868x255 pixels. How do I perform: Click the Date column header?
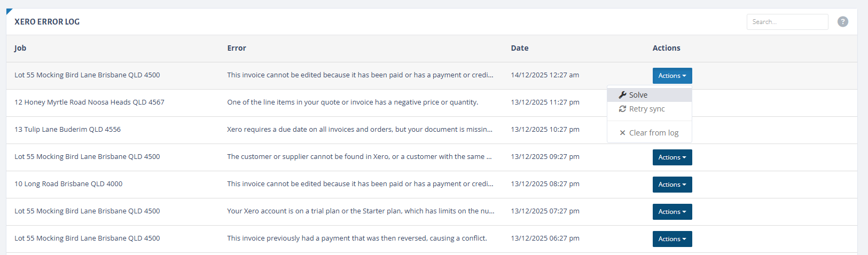click(x=520, y=48)
